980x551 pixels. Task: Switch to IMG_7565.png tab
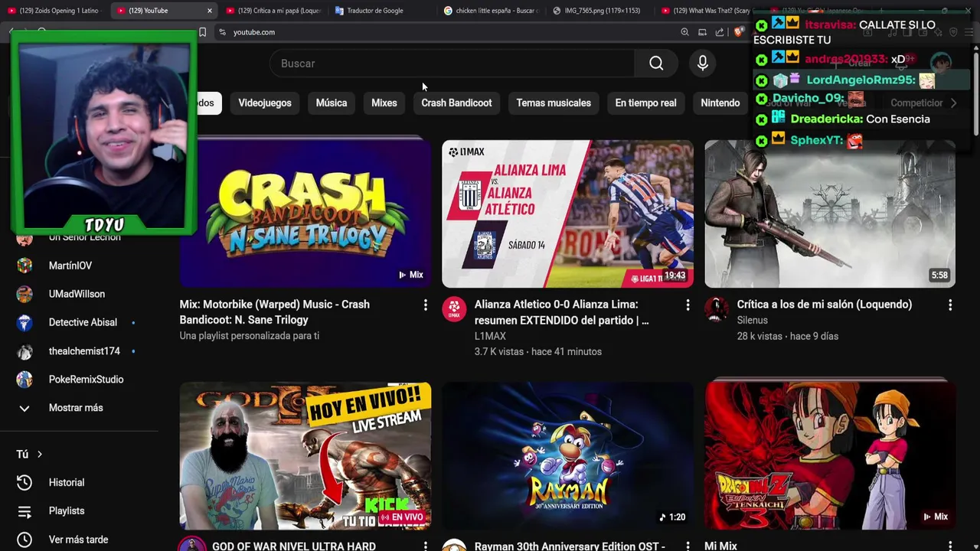click(601, 11)
